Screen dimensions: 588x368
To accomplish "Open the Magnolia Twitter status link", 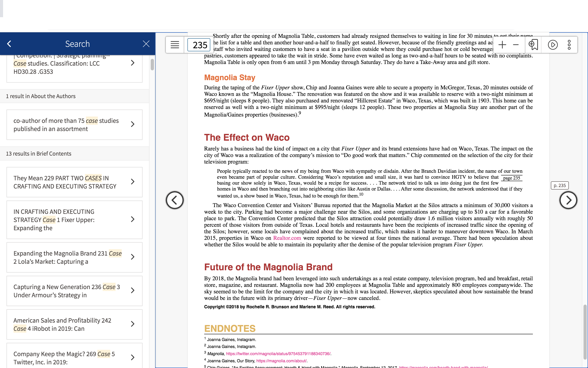I will [278, 354].
